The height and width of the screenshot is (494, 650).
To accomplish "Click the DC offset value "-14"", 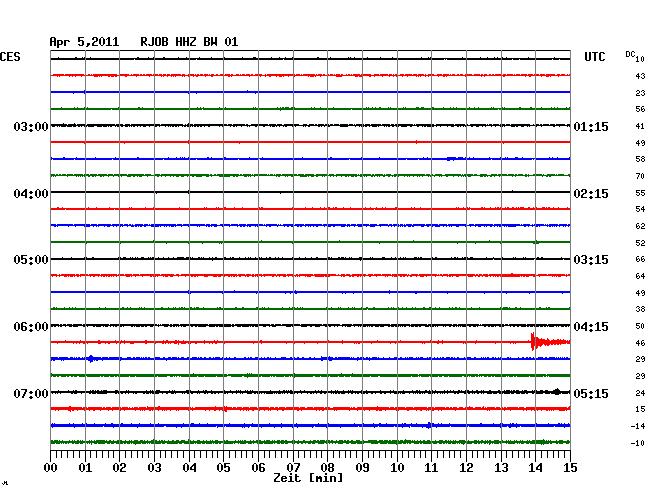I will pos(638,426).
